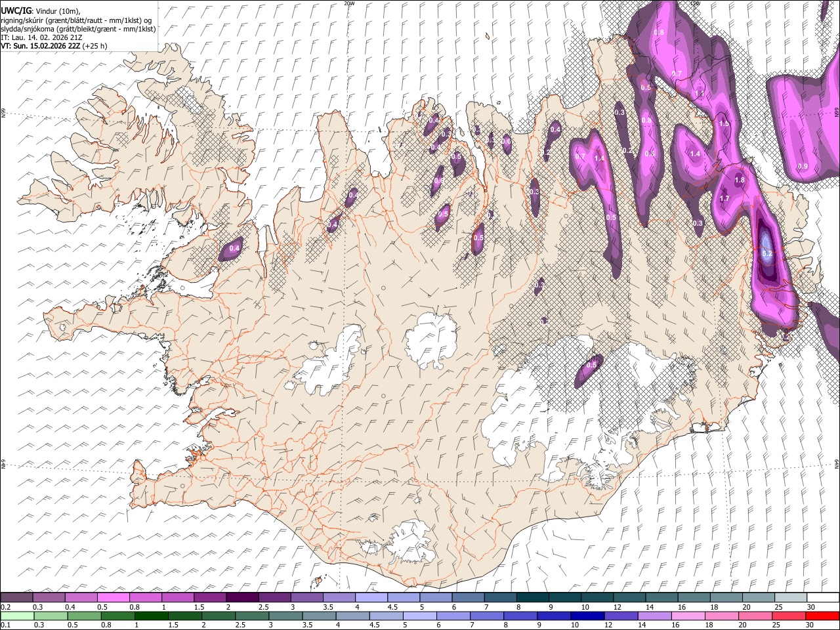This screenshot has width=840, height=630.
Task: Click the 0.9 value in the northeast offshore band
Action: (802, 166)
